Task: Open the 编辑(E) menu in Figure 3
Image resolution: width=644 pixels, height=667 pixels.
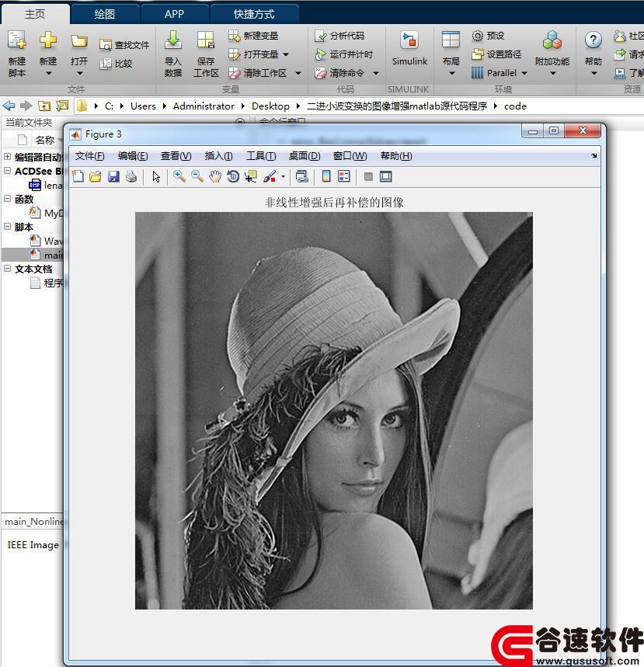Action: pyautogui.click(x=133, y=156)
